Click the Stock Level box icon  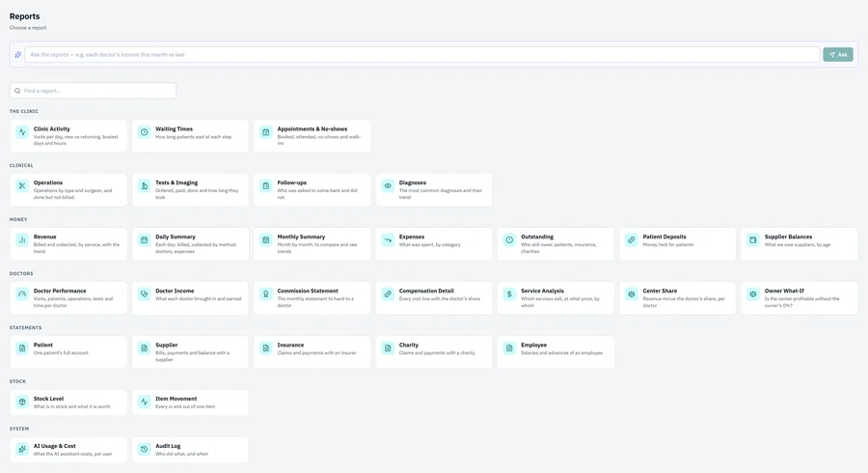pyautogui.click(x=22, y=402)
